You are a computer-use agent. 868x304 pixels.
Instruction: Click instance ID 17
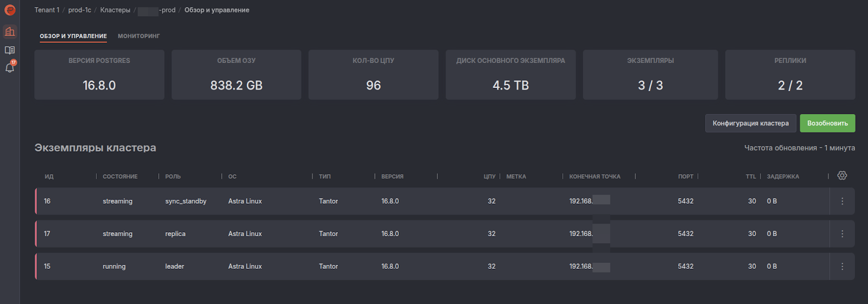[x=47, y=234]
